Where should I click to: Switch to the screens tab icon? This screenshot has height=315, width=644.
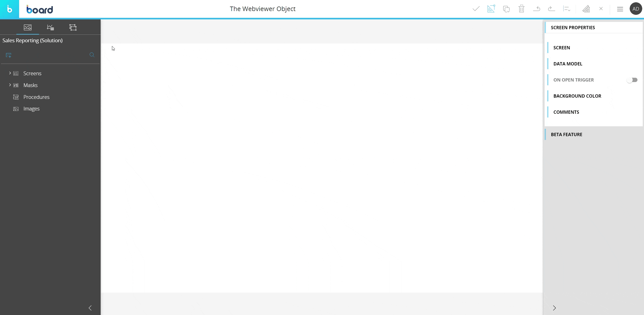point(28,27)
